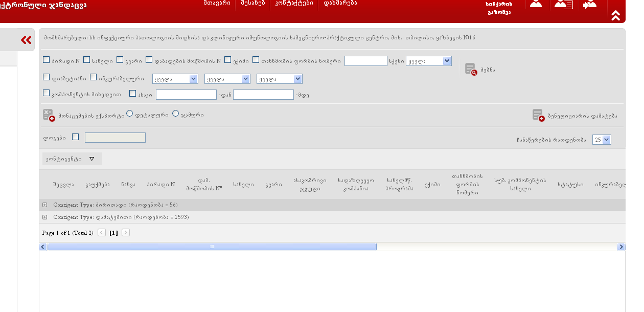Click the single user profile icon in header
The height and width of the screenshot is (312, 644).
536,4
